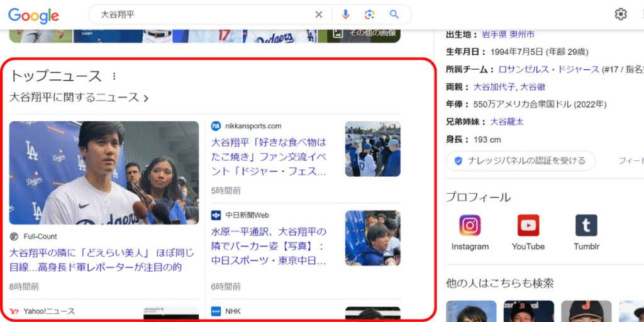Click the プロフィール section heading
This screenshot has width=644, height=322.
click(x=478, y=197)
